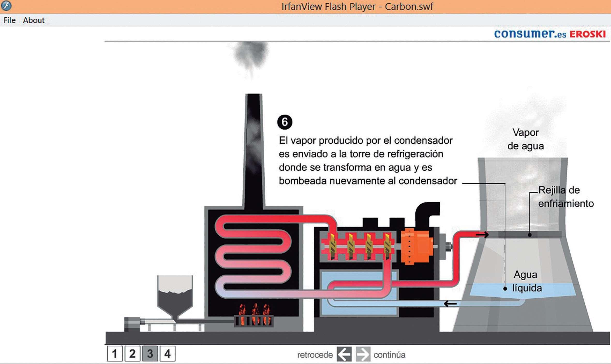Viewport: 611px width, 364px height.
Task: Go to page 2 of the infographic
Action: point(132,353)
